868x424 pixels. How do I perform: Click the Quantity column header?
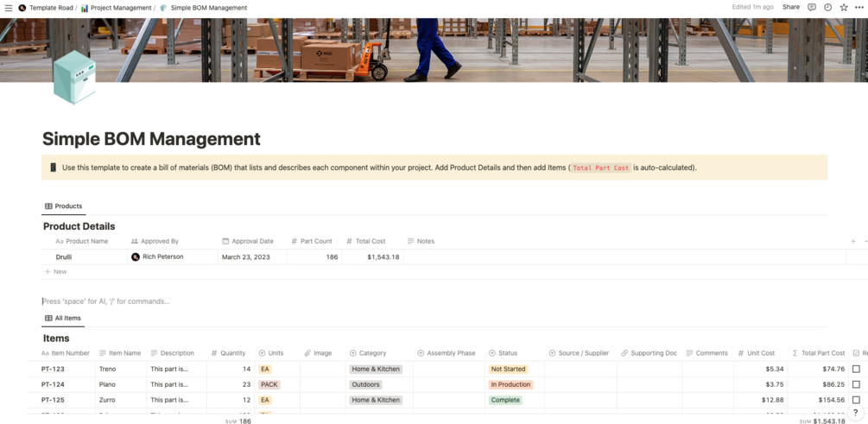point(228,353)
